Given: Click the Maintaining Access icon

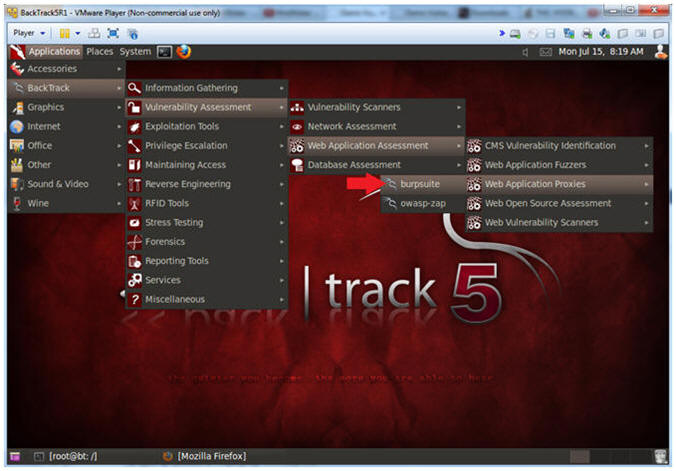Looking at the screenshot, I should click(135, 165).
